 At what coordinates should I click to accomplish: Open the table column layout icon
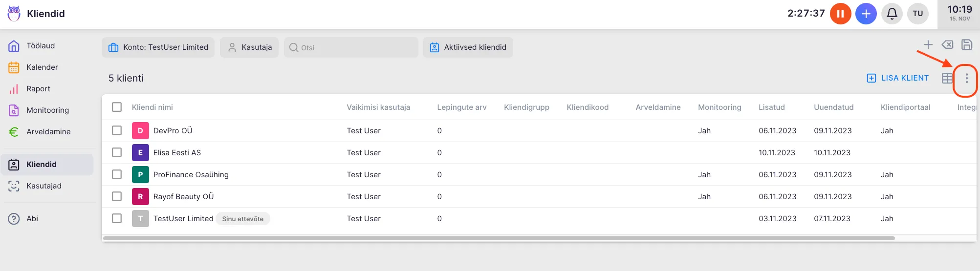(947, 78)
